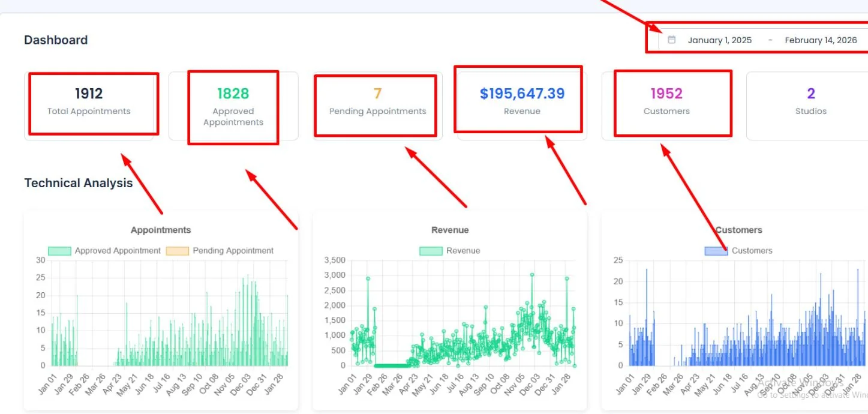The image size is (868, 414).
Task: Toggle Approved Appointment legend color swatch
Action: (59, 251)
